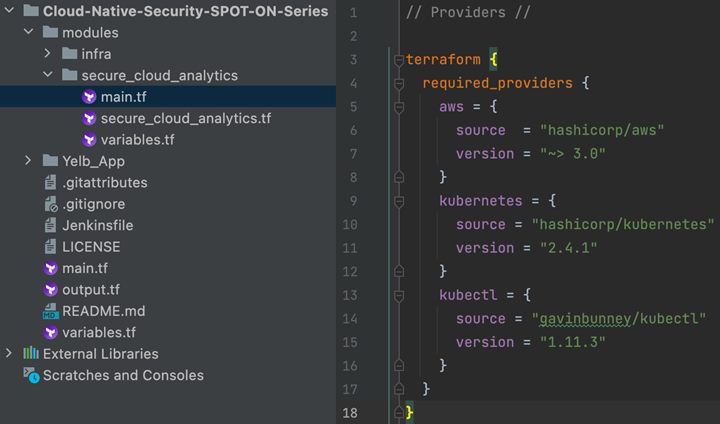Collapse the secure_cloud_analytics folder arrow
This screenshot has height=424, width=720.
point(48,75)
